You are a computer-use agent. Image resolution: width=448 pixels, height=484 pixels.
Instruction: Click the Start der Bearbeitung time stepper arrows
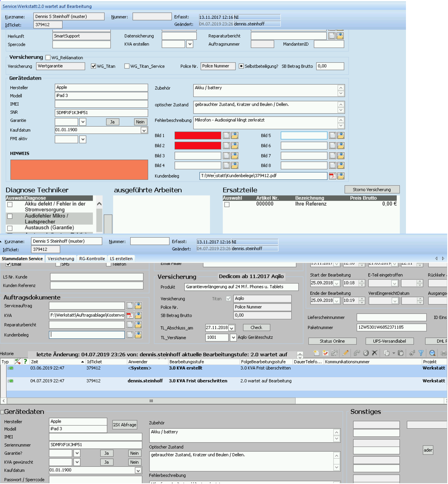362,283
